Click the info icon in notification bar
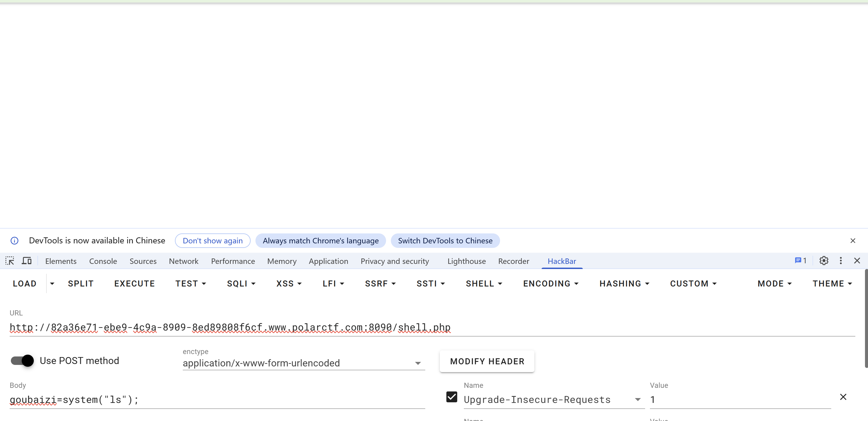This screenshot has height=421, width=868. (x=14, y=241)
